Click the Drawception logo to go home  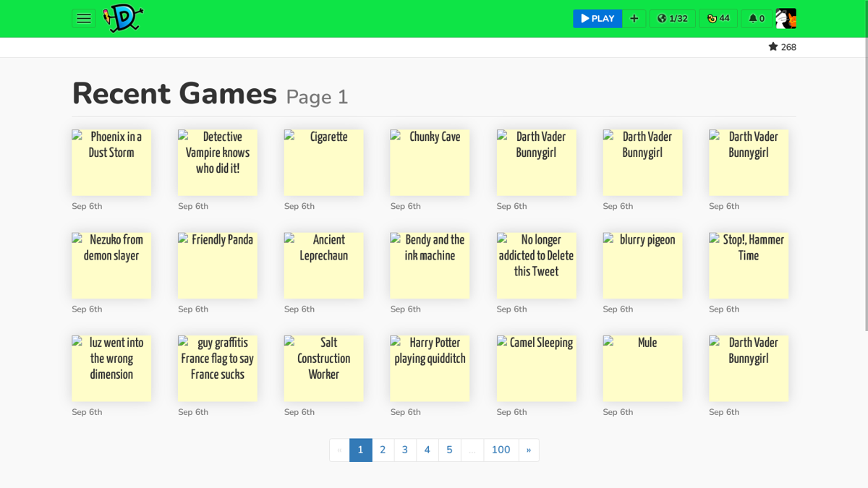pyautogui.click(x=123, y=18)
